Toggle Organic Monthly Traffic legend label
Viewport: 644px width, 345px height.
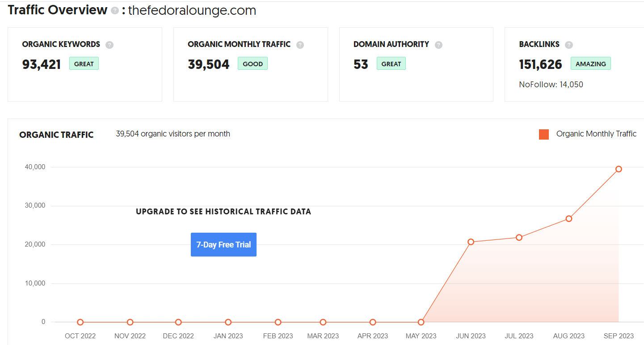[596, 134]
